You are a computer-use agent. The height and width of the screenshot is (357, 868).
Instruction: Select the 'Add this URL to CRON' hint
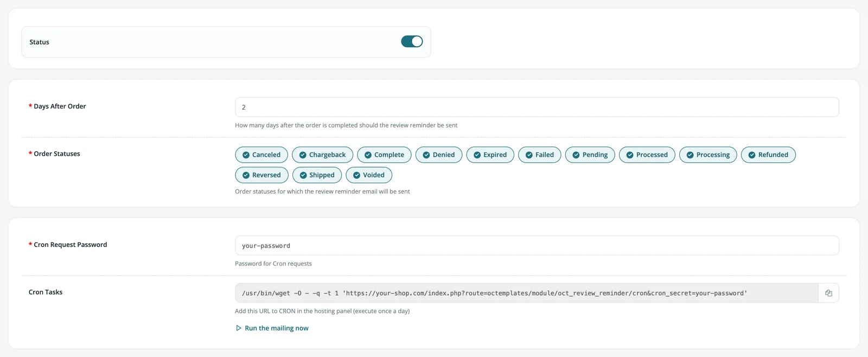pyautogui.click(x=322, y=311)
